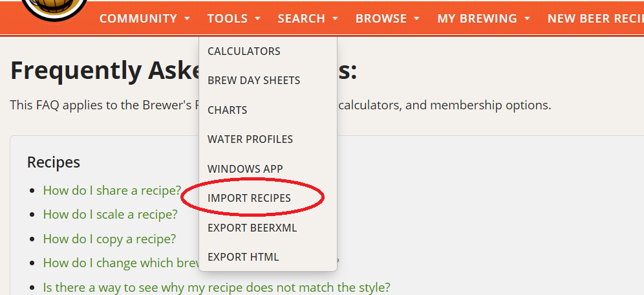Open Brew Day Sheets menu entry
Image resolution: width=644 pixels, height=295 pixels.
pos(253,81)
